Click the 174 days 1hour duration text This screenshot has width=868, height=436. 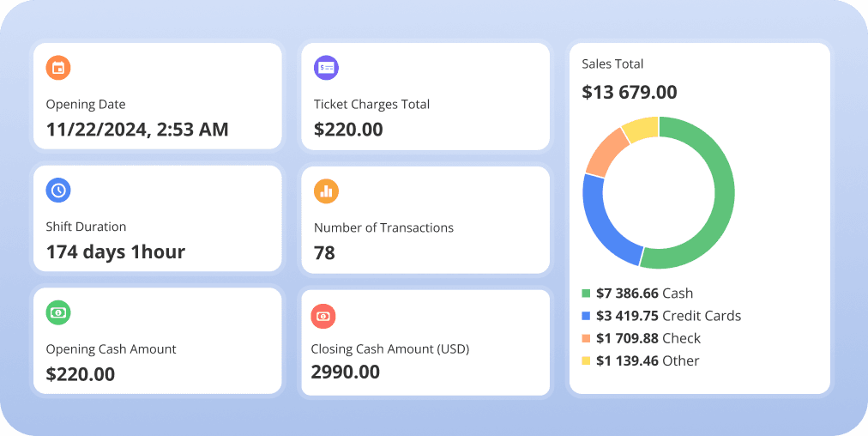(x=115, y=252)
